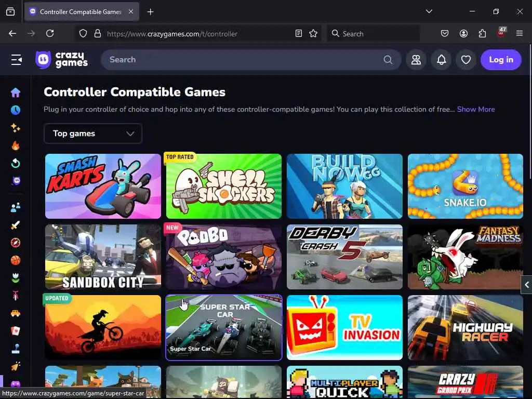Open Firefox extensions puzzle icon
This screenshot has height=399, width=532.
click(482, 34)
